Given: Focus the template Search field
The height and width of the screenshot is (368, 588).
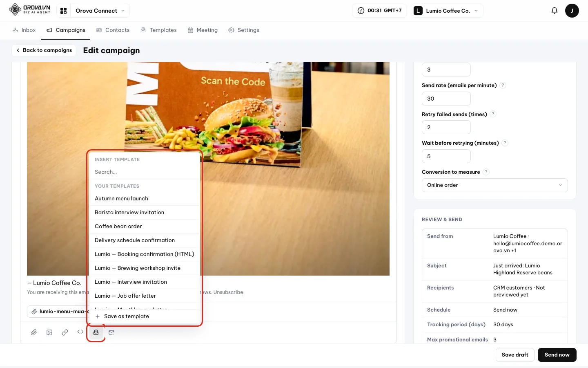Looking at the screenshot, I should coord(145,172).
